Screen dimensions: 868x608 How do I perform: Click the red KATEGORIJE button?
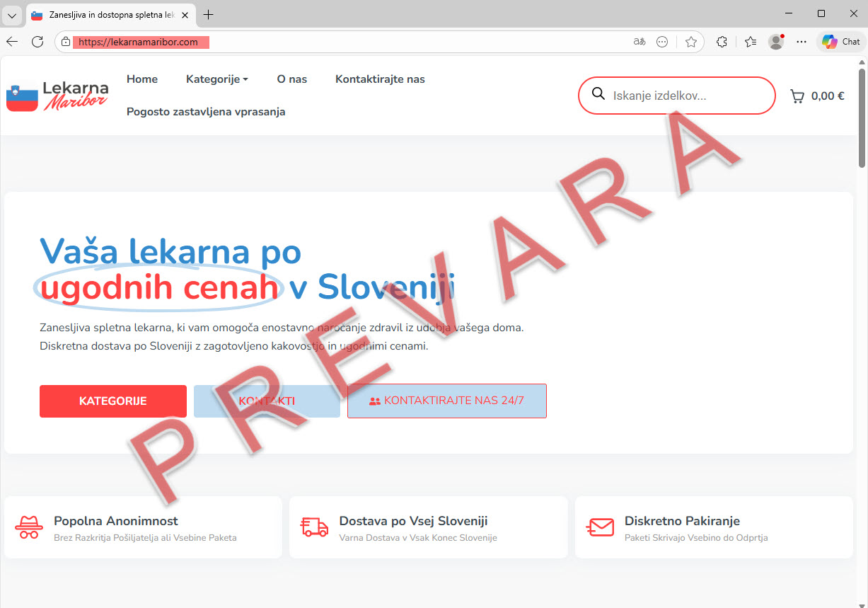[113, 401]
